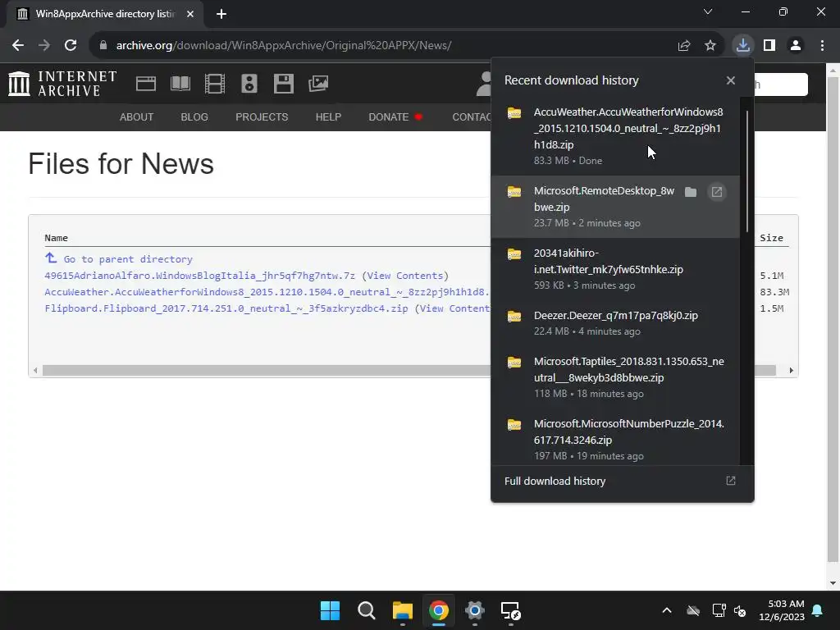Open the RemoteDesktop zip with the open icon
The image size is (840, 630).
[x=717, y=192]
